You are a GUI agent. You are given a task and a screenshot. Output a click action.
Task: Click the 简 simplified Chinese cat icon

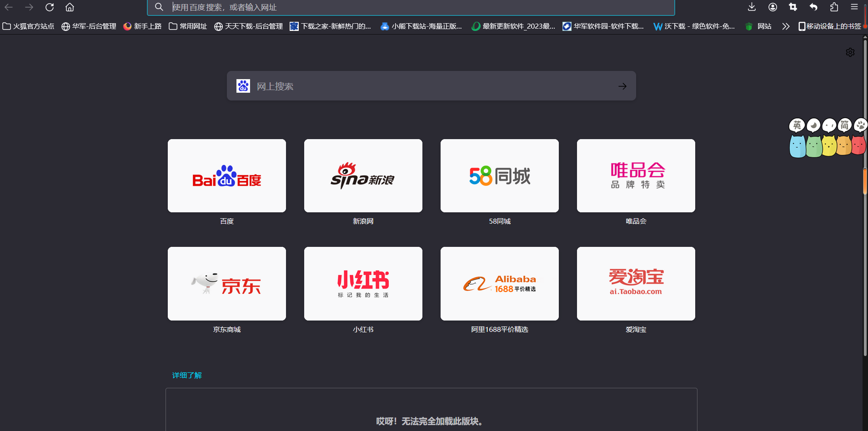tap(844, 138)
